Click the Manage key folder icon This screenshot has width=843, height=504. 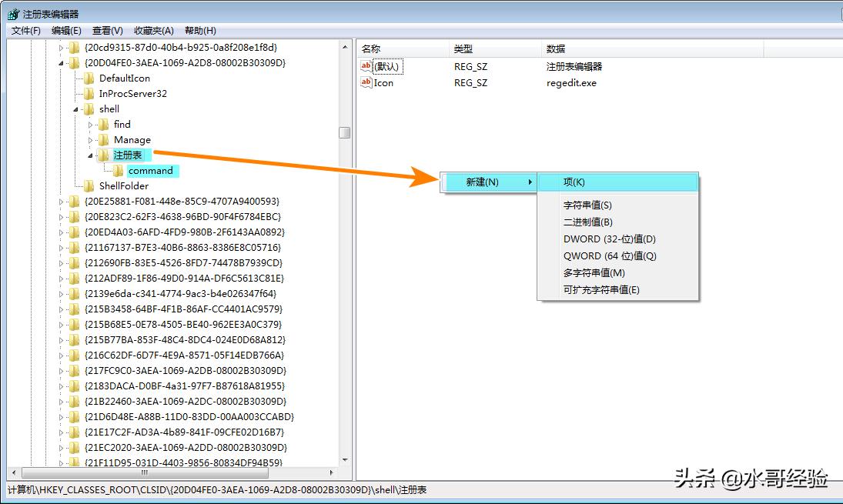[x=105, y=139]
